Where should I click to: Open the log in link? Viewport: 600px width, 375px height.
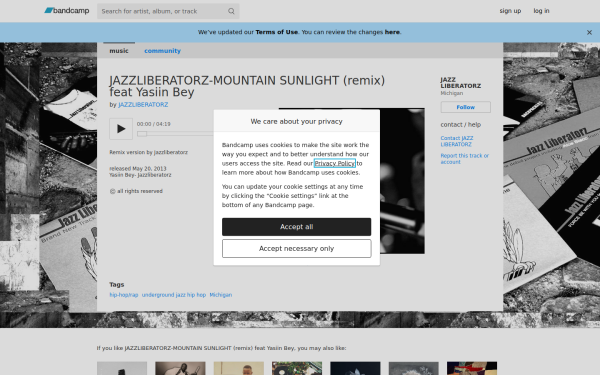click(x=541, y=11)
